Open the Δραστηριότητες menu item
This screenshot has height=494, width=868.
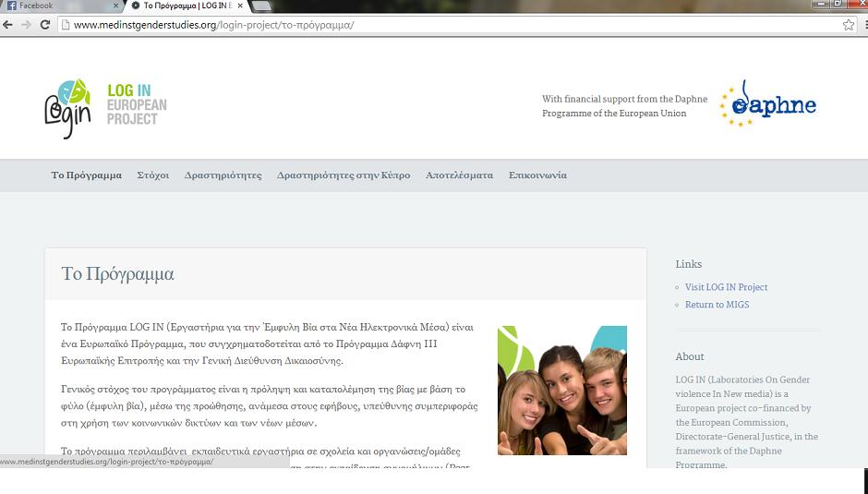tap(223, 175)
